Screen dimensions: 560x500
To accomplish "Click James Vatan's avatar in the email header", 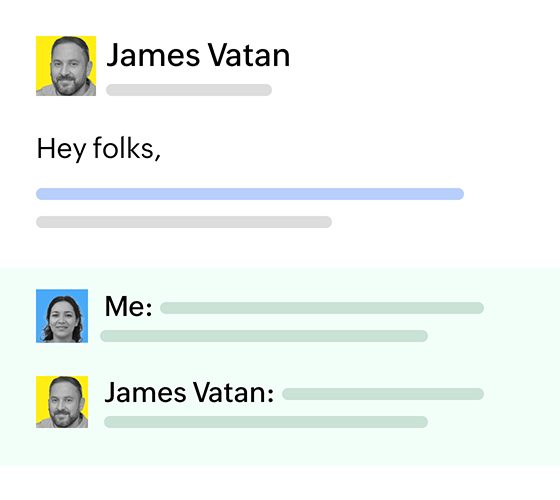I will pyautogui.click(x=66, y=66).
